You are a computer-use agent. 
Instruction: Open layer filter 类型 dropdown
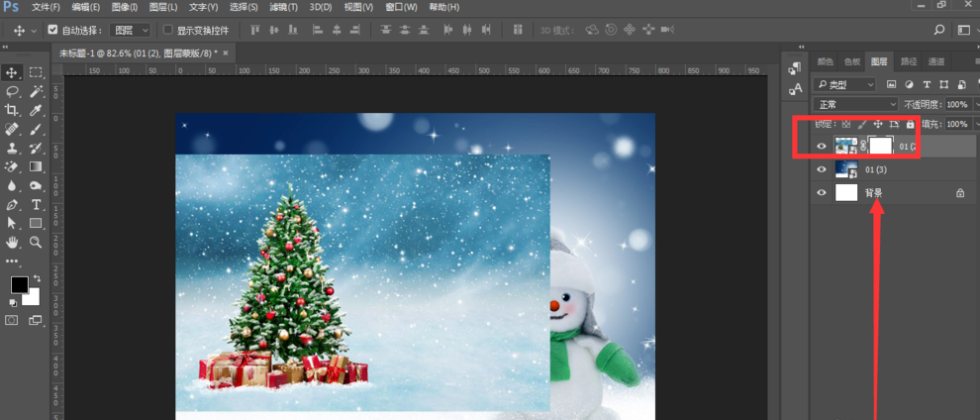point(845,84)
